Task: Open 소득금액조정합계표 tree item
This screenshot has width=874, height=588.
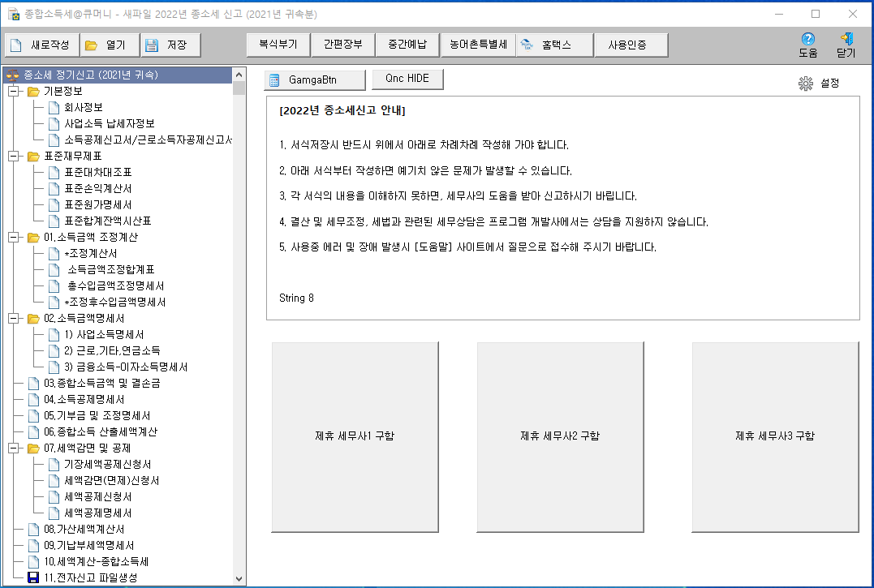Action: point(111,270)
